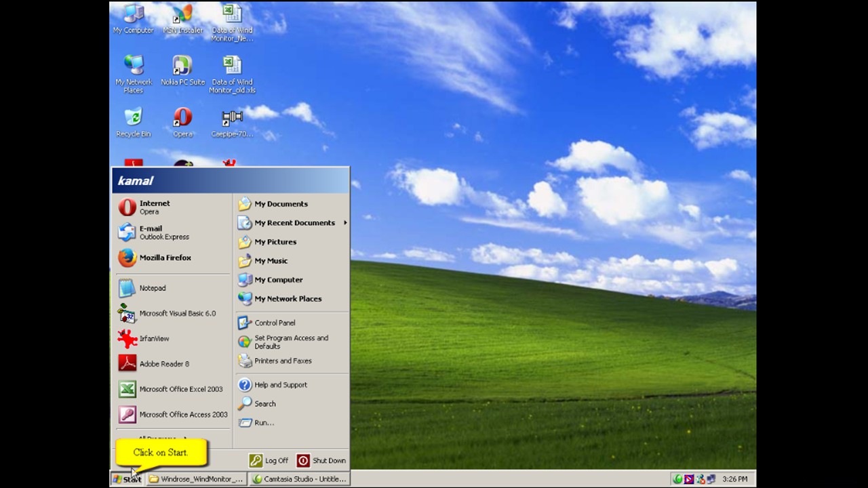Launch Microsoft Office Excel 2003

coord(172,389)
